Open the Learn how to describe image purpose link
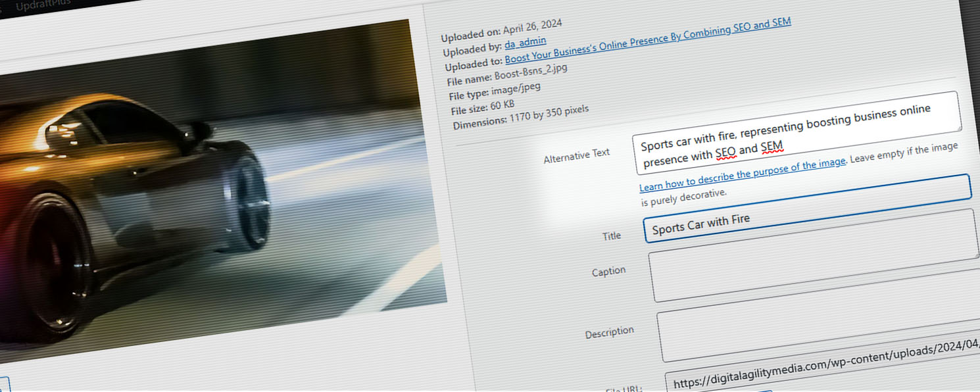 point(743,174)
